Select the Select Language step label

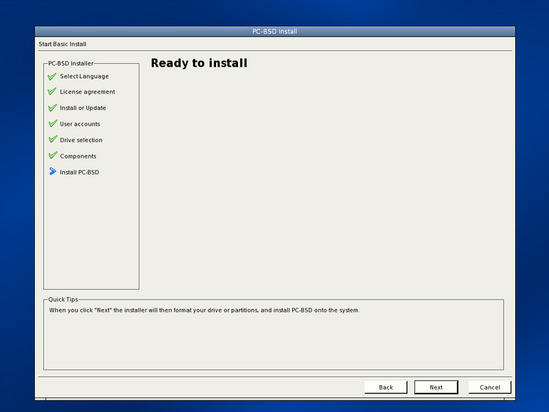pos(84,76)
